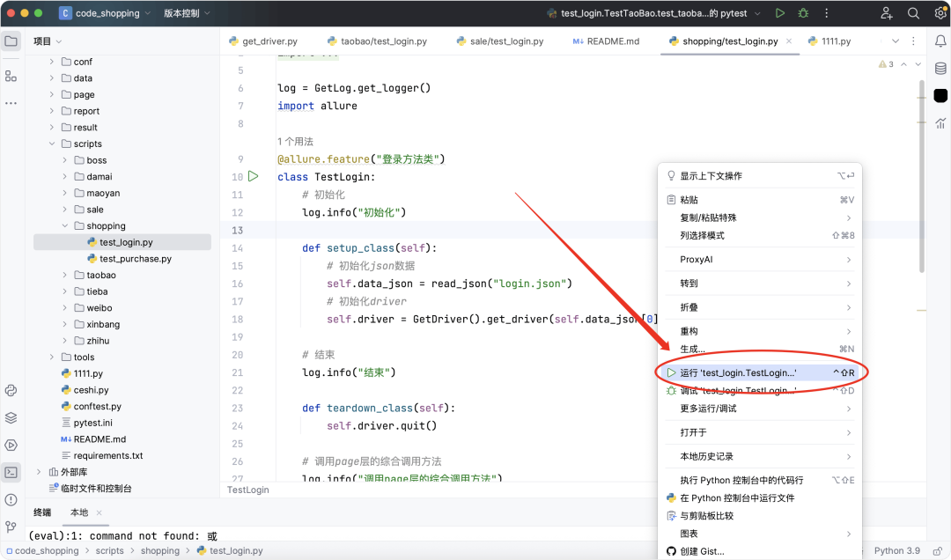The image size is (951, 560).
Task: Open the Terminal tool window icon
Action: (11, 473)
